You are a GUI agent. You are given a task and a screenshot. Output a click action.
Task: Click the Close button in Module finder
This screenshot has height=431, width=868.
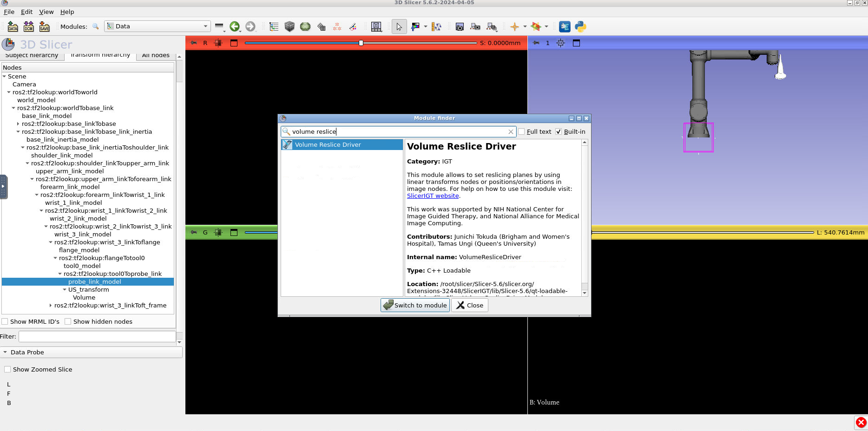coord(470,305)
